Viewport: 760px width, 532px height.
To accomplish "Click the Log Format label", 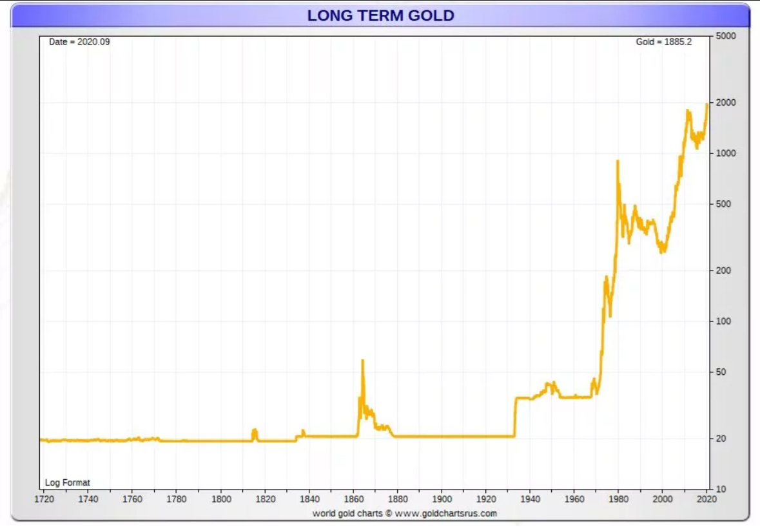I will [x=68, y=482].
